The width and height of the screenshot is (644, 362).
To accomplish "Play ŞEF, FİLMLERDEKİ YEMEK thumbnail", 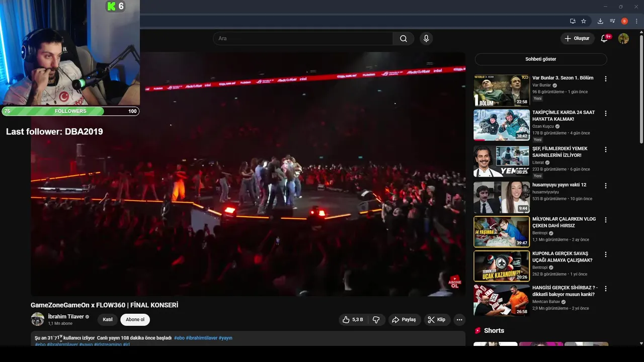I will pyautogui.click(x=502, y=161).
